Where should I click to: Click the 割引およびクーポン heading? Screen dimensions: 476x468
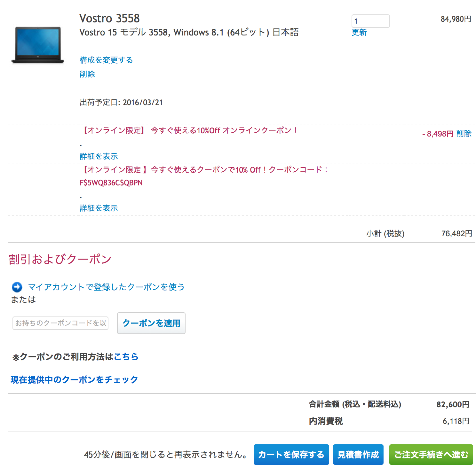coord(60,259)
